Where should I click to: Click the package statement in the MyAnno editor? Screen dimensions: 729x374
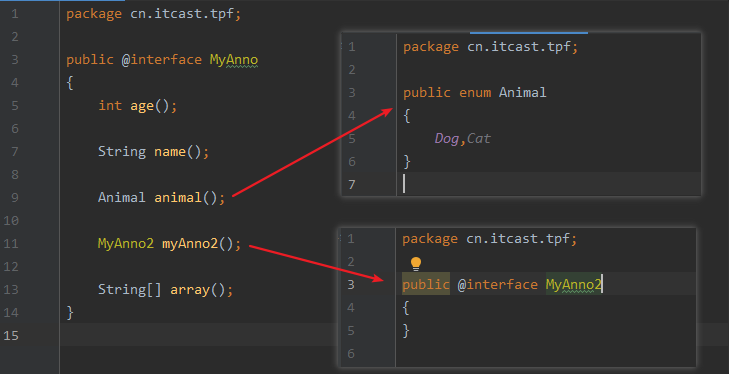pyautogui.click(x=153, y=14)
